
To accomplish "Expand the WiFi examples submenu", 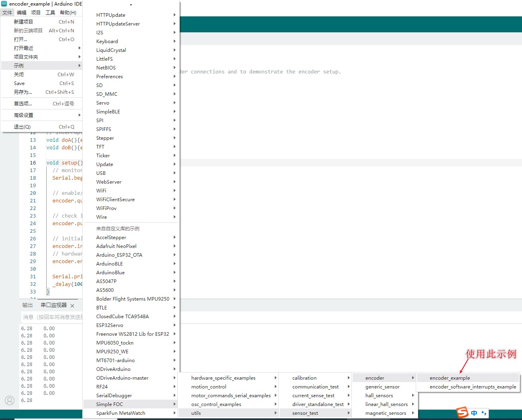I will click(x=101, y=190).
